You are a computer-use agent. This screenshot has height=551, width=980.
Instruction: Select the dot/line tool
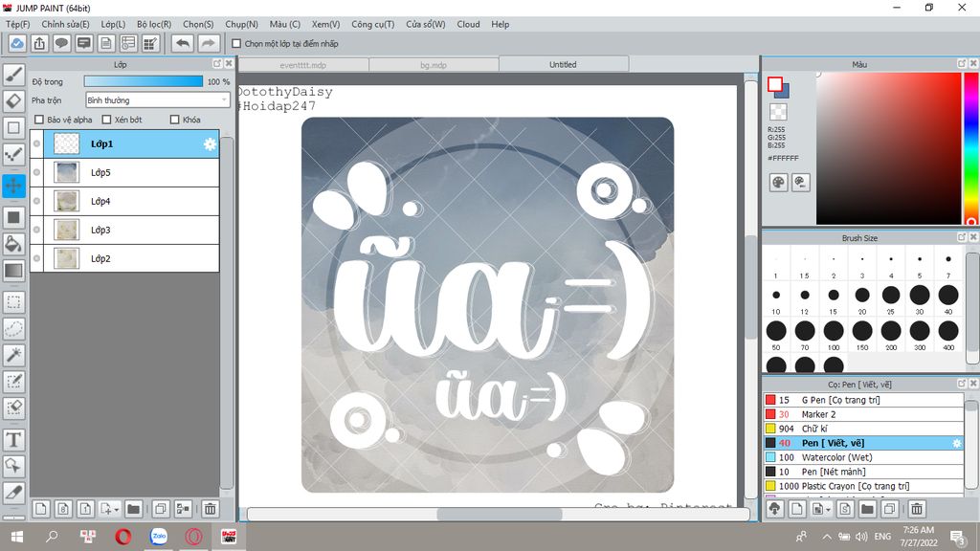[x=13, y=154]
